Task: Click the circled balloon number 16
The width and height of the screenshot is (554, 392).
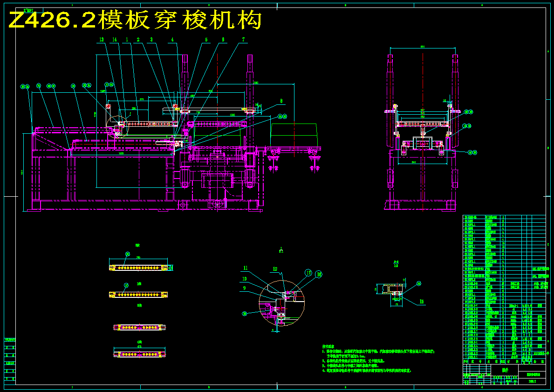Action: (319, 274)
